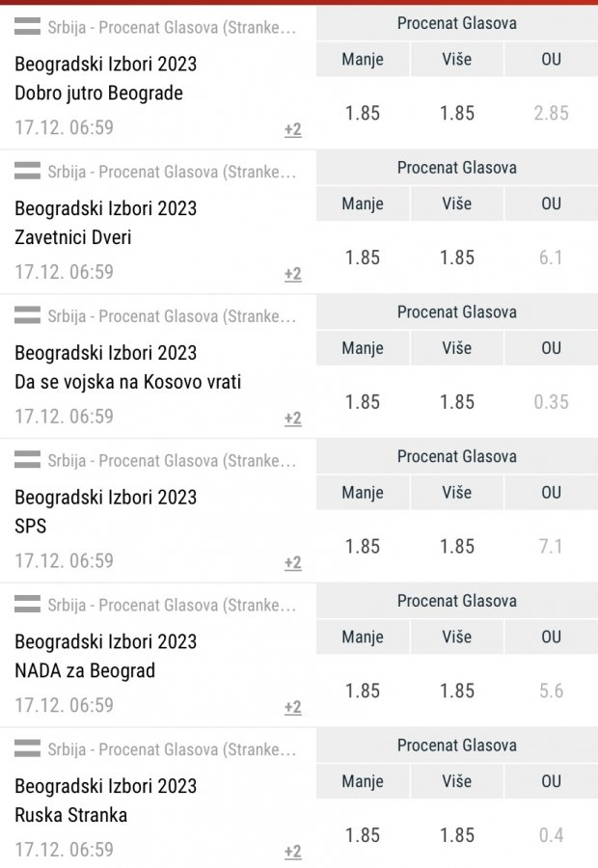598x868 pixels.
Task: Expand +2 markets for Ruska Stranka
Action: click(293, 852)
